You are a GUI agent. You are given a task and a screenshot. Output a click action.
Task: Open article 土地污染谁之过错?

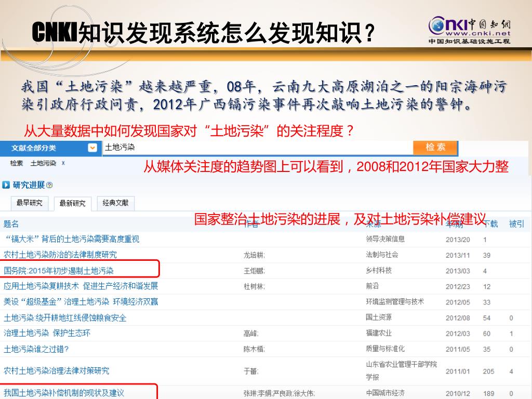click(36, 349)
